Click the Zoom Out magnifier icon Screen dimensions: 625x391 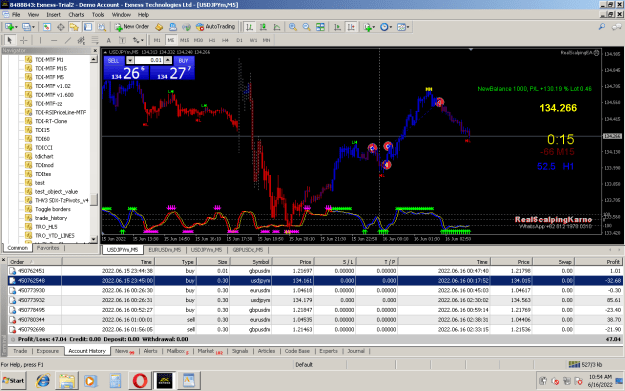point(306,27)
